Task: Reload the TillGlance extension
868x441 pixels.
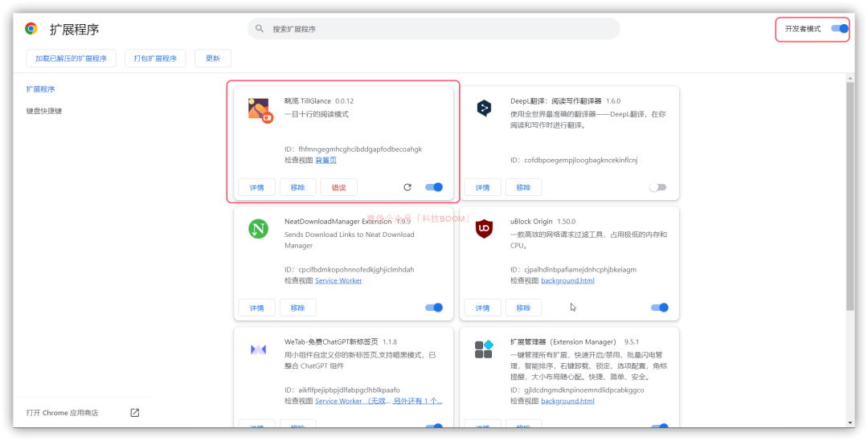Action: pos(407,187)
